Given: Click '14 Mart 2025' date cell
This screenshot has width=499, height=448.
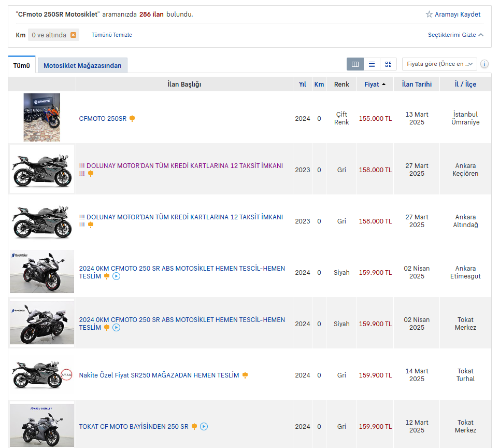Looking at the screenshot, I should [x=417, y=375].
